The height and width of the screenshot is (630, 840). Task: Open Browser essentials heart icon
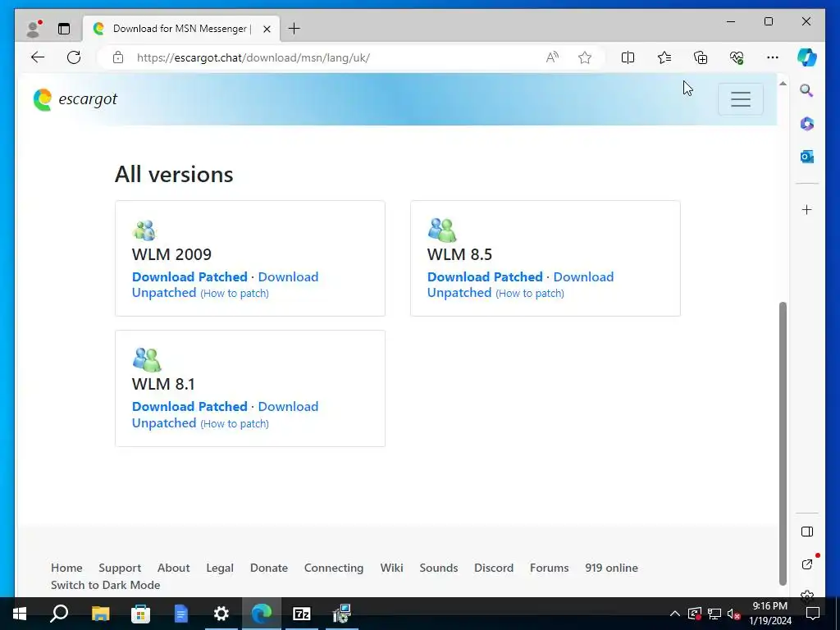(x=737, y=57)
